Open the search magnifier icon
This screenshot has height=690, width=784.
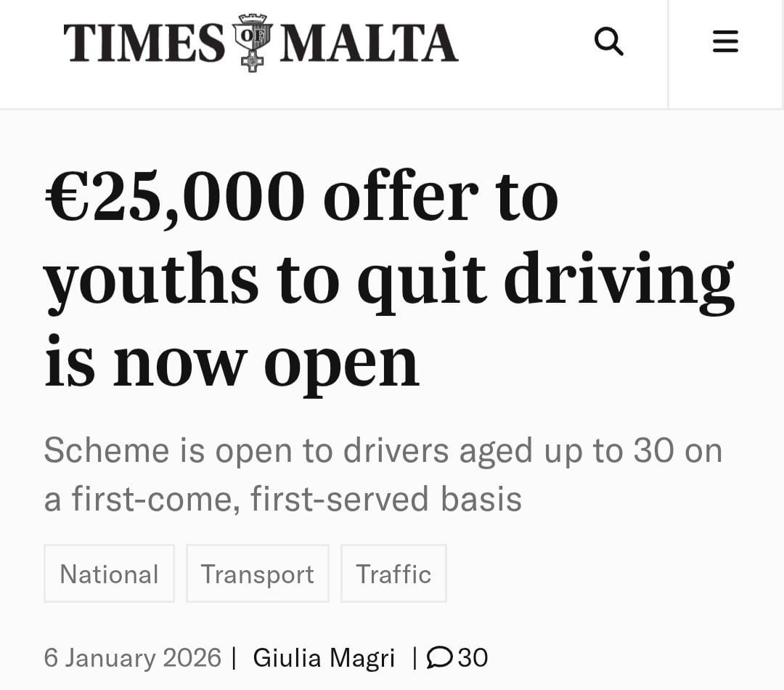608,42
